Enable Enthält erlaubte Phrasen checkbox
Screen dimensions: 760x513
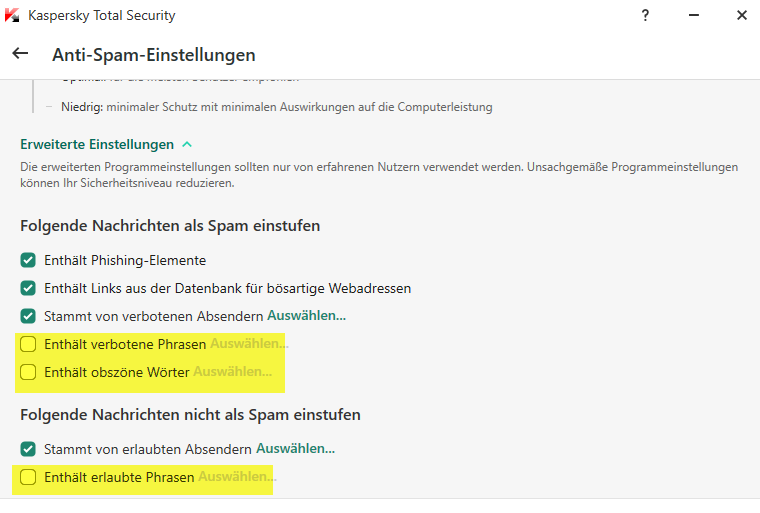tap(28, 477)
